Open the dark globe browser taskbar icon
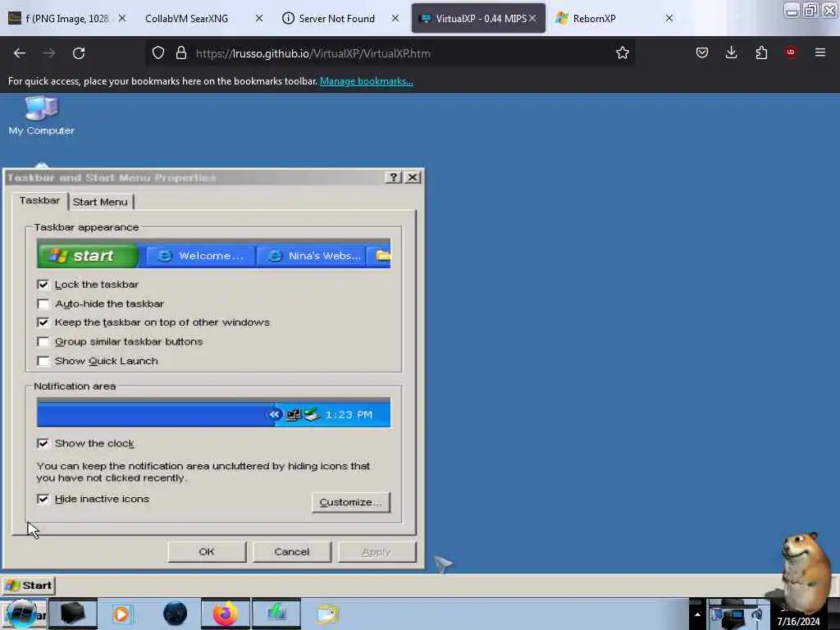Viewport: 840px width, 630px height. coord(176,614)
